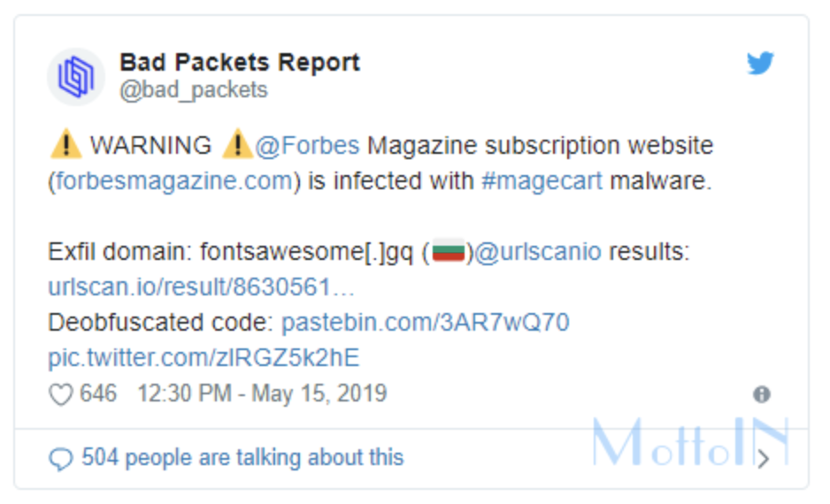Open the @Forbes mention
The height and width of the screenshot is (504, 830).
[x=307, y=145]
